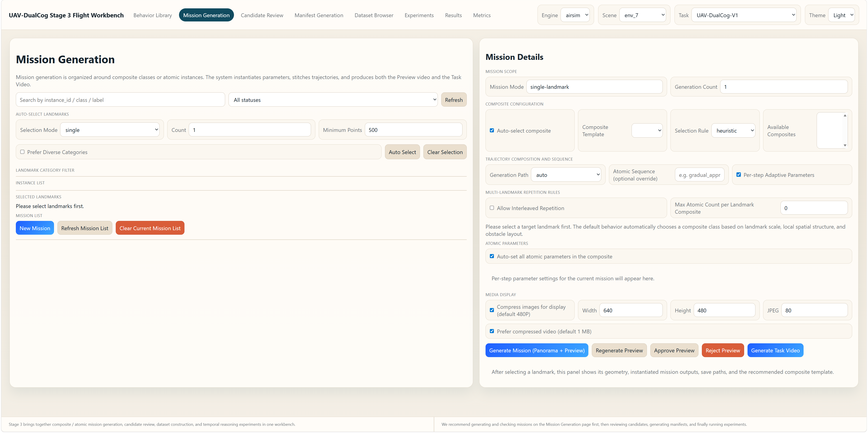Navigate to the Behavior Library

pos(152,15)
